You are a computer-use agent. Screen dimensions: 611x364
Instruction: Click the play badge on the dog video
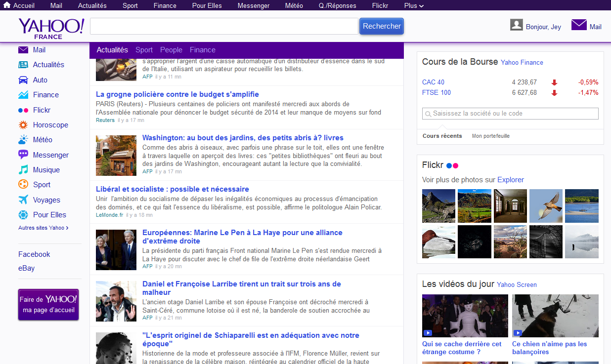point(518,333)
